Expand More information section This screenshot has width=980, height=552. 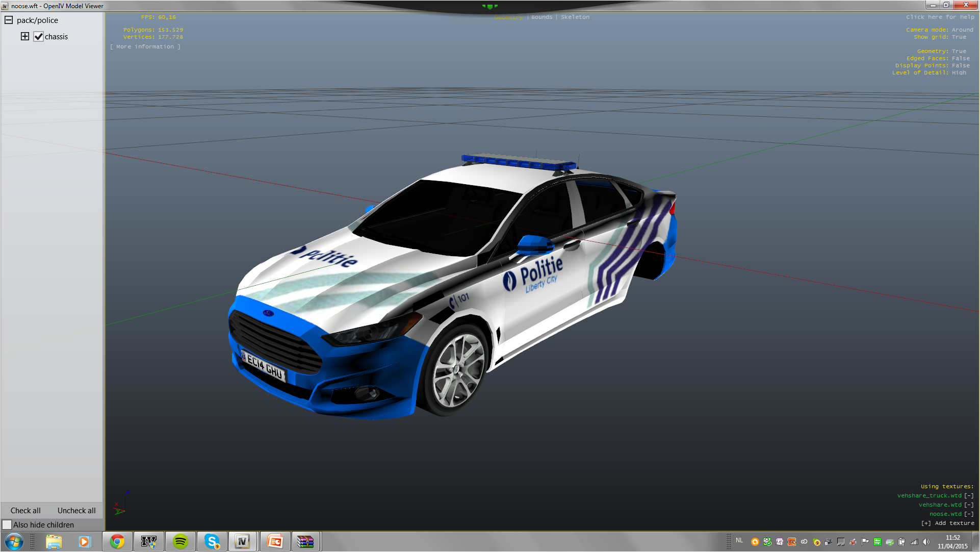[x=145, y=46]
